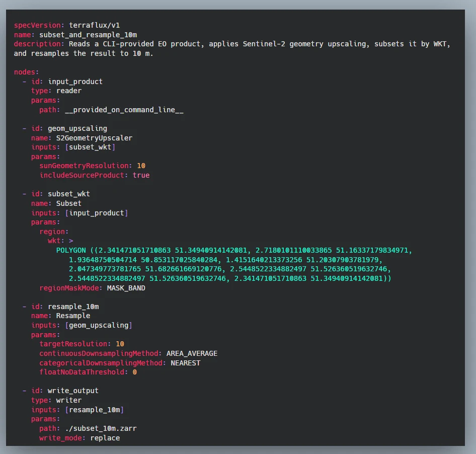This screenshot has height=454, width=476.
Task: Click the 'wkt:' key
Action: 56,241
